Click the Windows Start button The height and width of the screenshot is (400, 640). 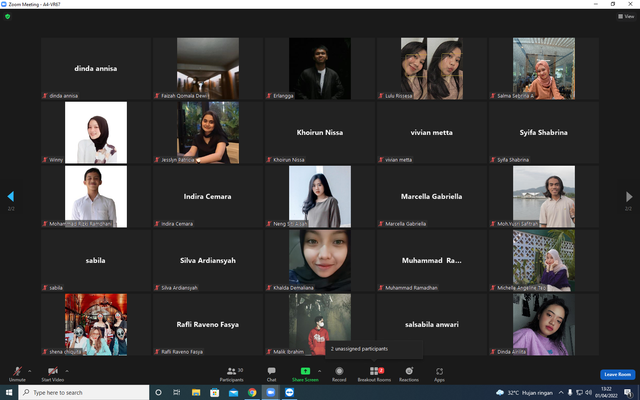click(x=9, y=392)
